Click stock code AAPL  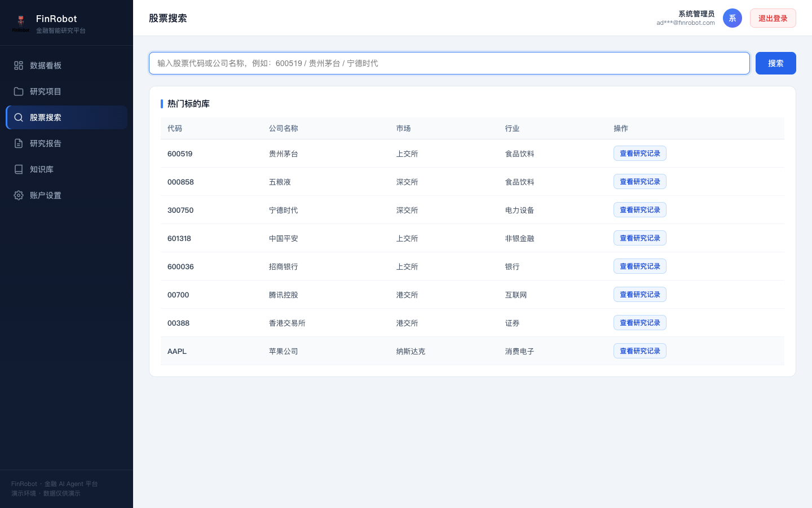(x=177, y=351)
